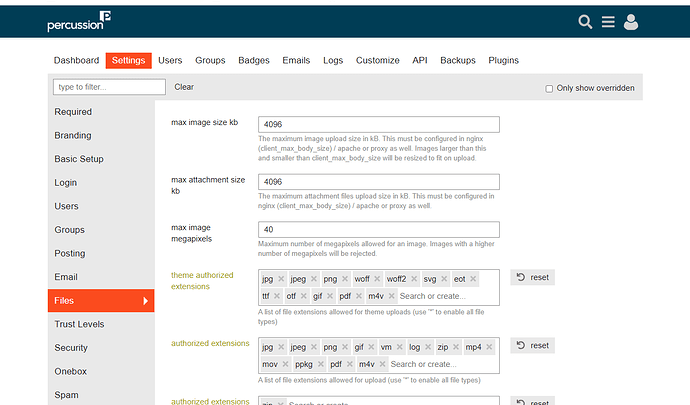Screen dimensions: 690x405
Task: Open the user profile icon
Action: (631, 22)
